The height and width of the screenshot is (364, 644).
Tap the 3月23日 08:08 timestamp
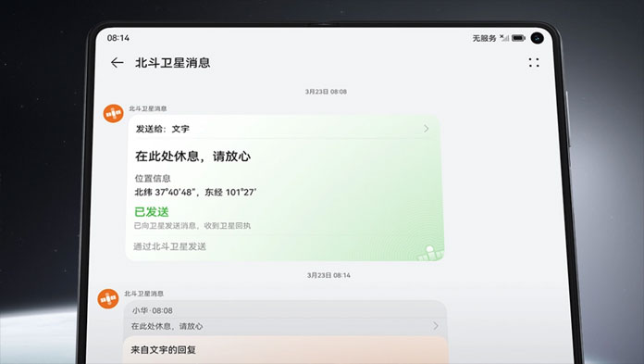point(326,92)
